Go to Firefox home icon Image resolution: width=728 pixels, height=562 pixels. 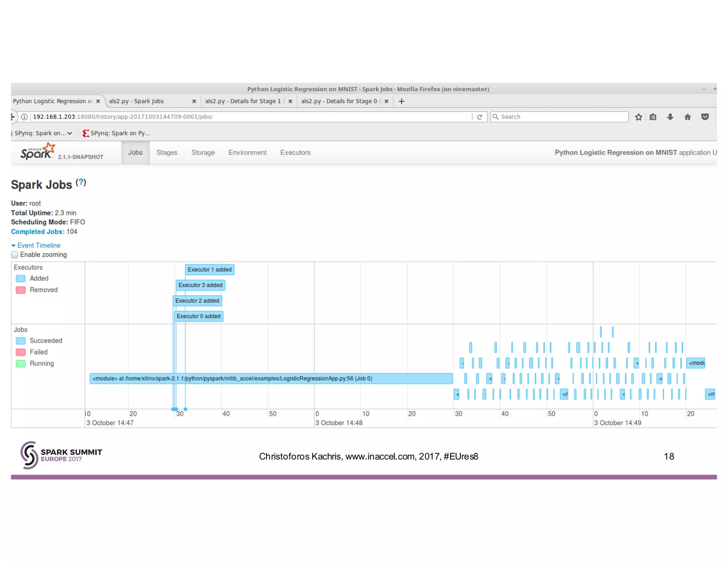pyautogui.click(x=687, y=117)
